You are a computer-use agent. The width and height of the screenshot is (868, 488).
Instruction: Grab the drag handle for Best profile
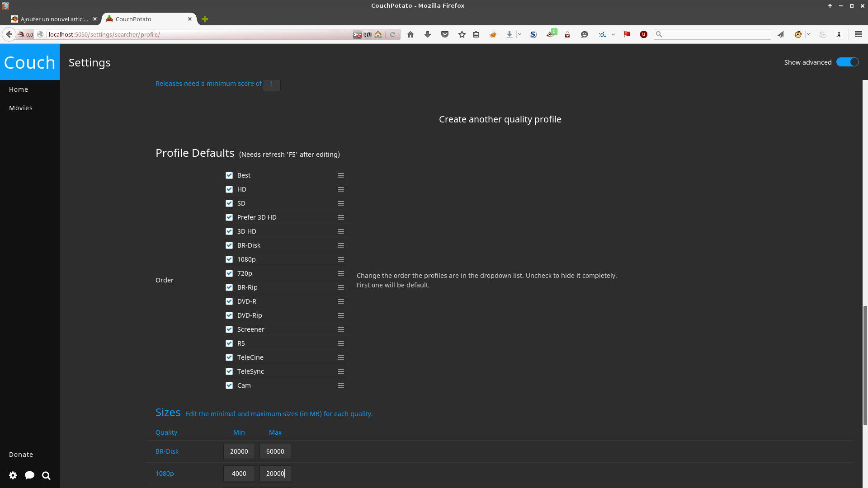pos(341,175)
